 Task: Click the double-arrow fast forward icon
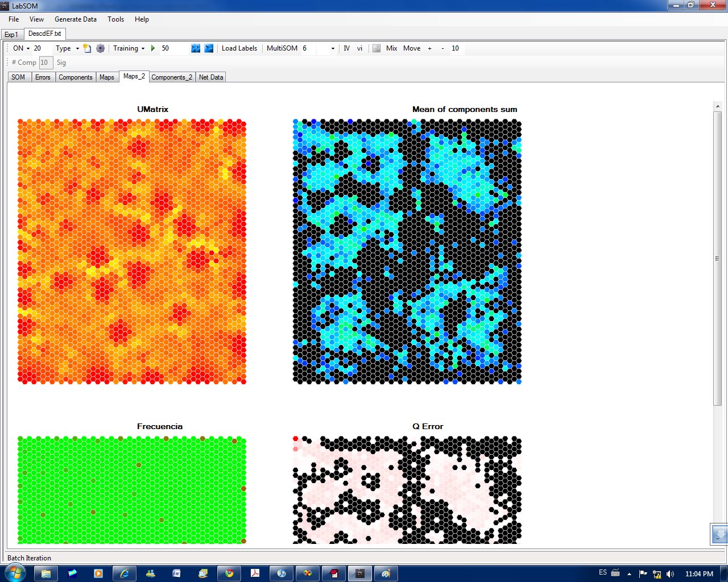tap(196, 48)
